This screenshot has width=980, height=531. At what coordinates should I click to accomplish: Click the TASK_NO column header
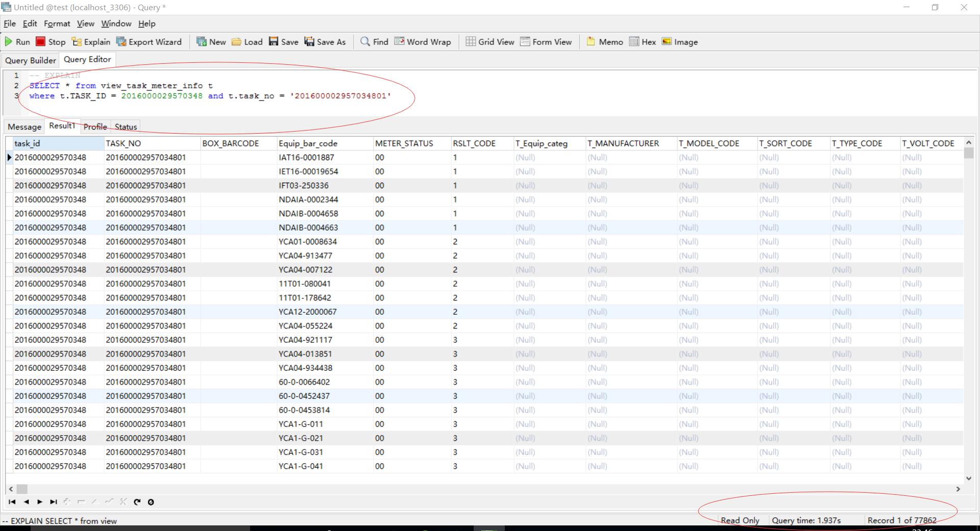pos(152,143)
